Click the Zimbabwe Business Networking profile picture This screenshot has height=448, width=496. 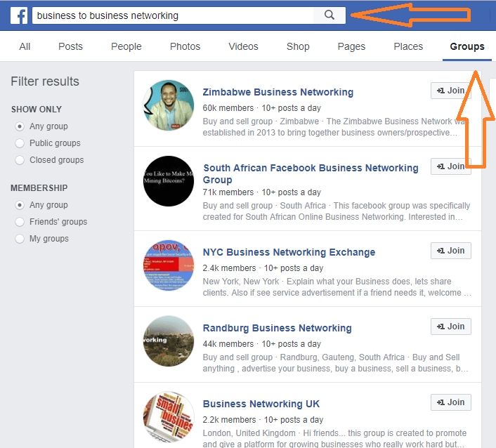[169, 105]
